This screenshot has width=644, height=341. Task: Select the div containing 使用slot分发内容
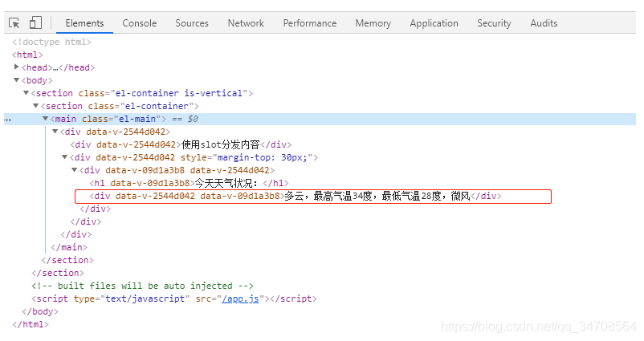pos(181,144)
